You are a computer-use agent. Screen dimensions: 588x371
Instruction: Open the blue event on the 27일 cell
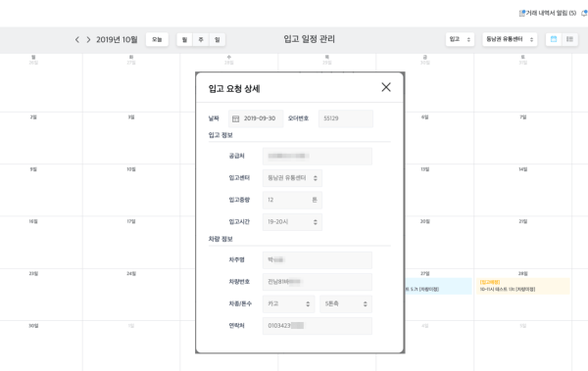(x=438, y=286)
